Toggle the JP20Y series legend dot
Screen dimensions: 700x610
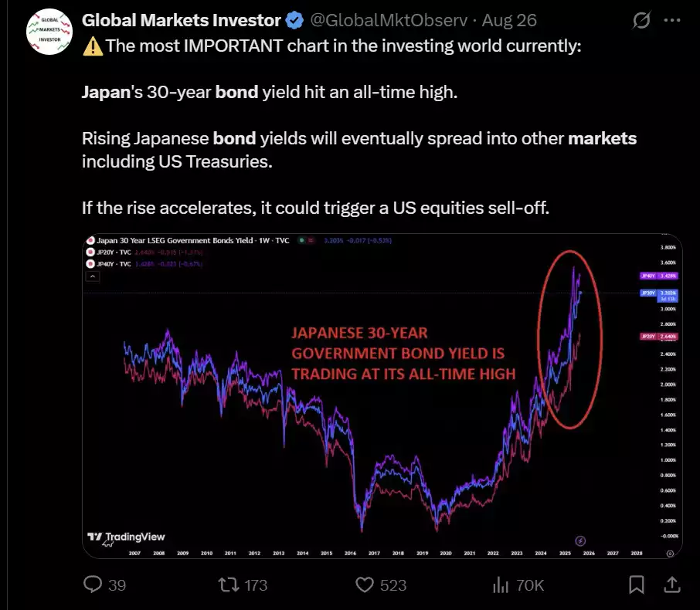click(90, 252)
